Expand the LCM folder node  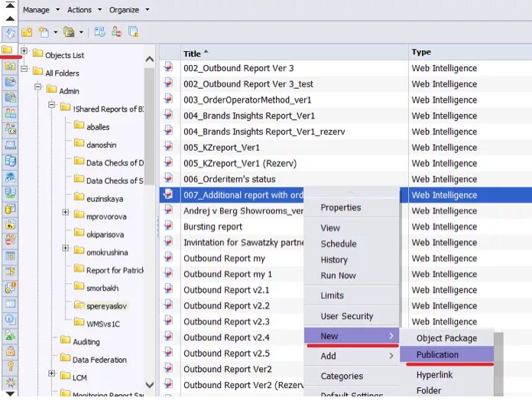(x=51, y=373)
